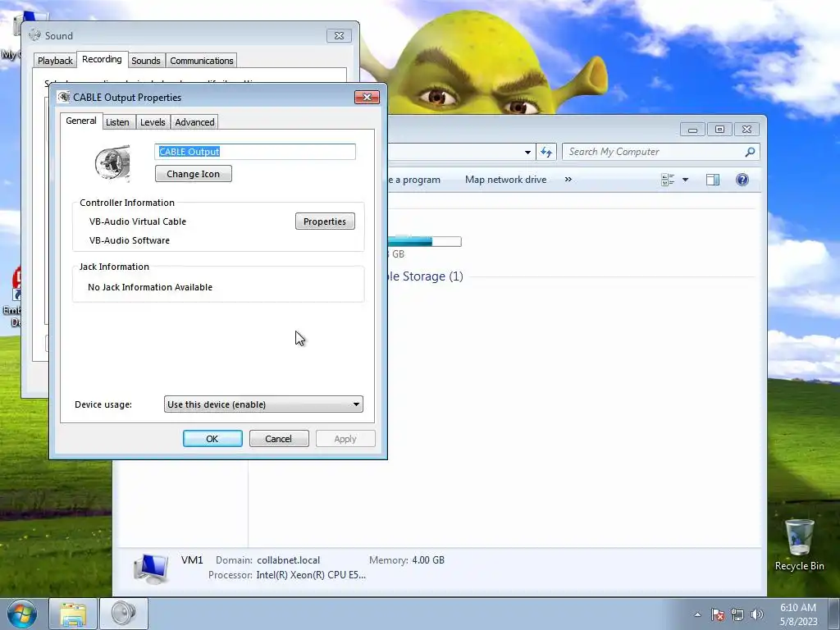
Task: Open the Levels tab
Action: click(153, 122)
